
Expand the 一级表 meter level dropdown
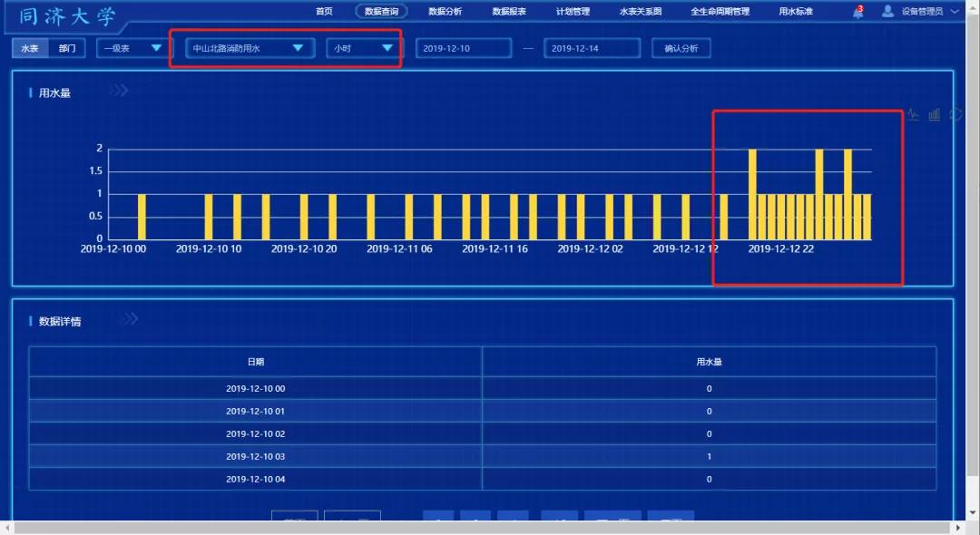tap(132, 48)
